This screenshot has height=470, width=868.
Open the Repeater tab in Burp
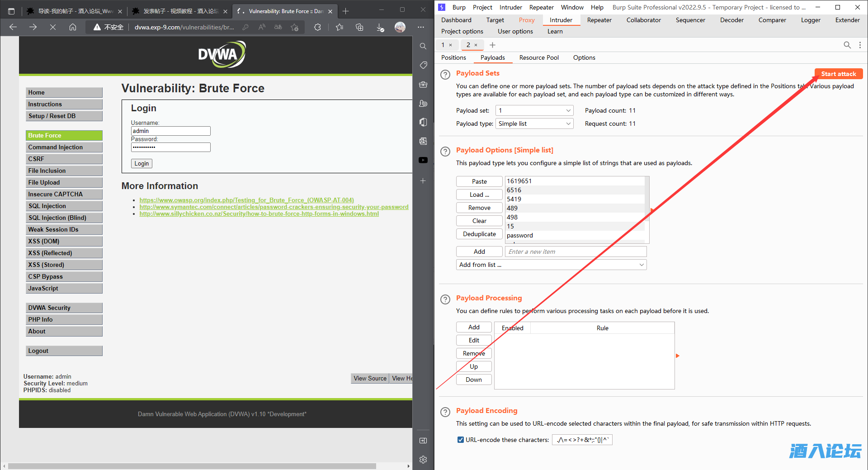point(599,20)
